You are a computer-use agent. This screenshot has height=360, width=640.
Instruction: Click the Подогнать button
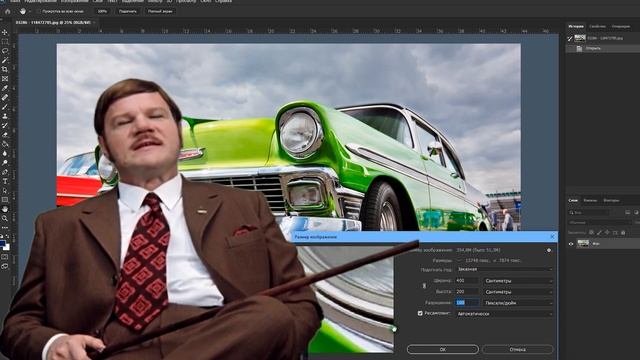point(128,11)
